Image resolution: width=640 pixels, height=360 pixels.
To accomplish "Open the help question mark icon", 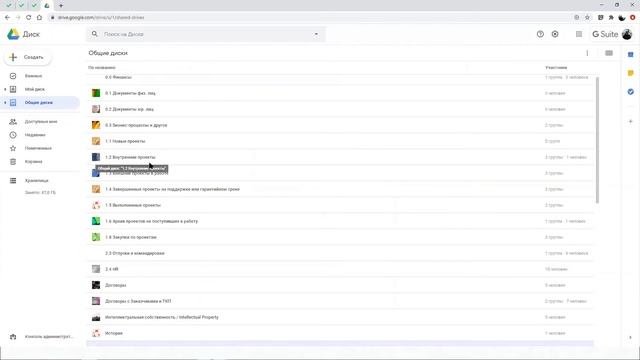I will (x=540, y=34).
